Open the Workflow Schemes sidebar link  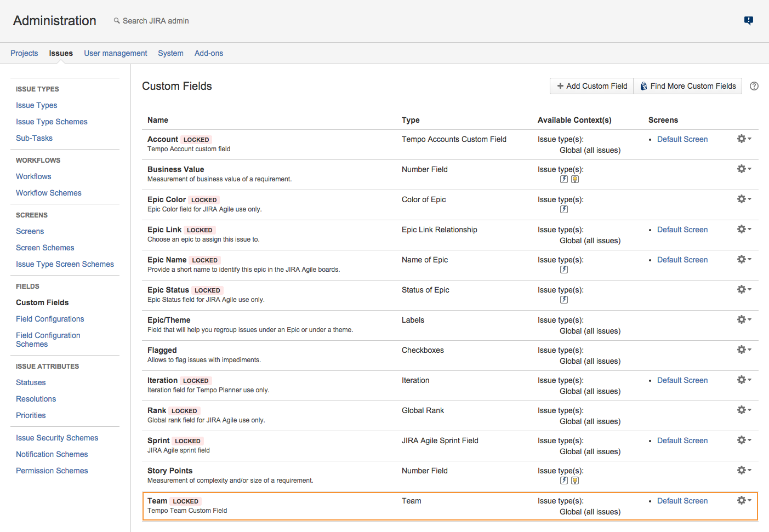click(48, 193)
